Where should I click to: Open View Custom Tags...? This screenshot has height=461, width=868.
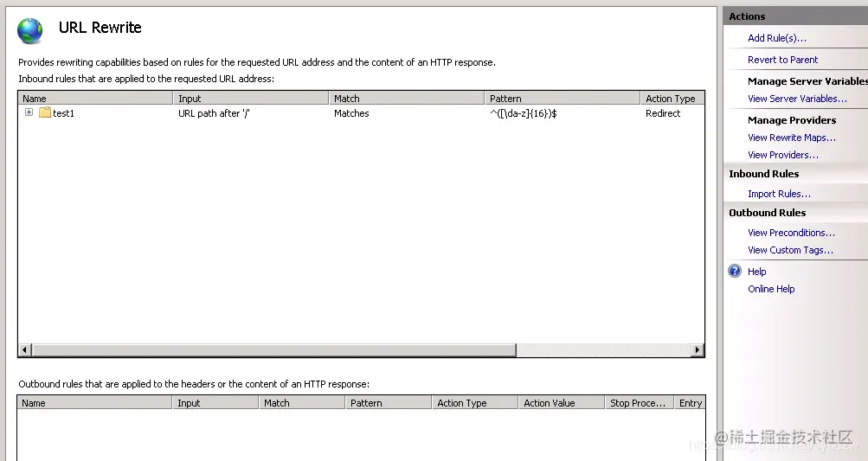(x=790, y=250)
